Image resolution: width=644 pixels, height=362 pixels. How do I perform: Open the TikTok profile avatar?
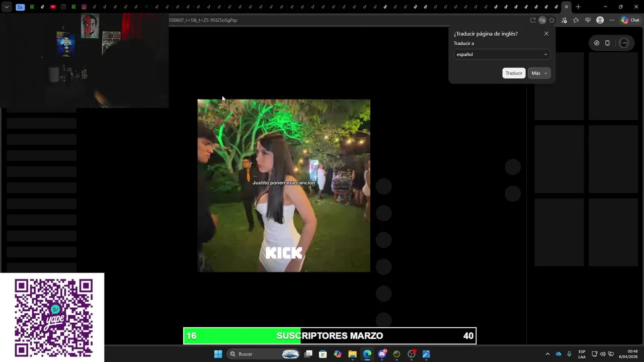click(x=624, y=43)
